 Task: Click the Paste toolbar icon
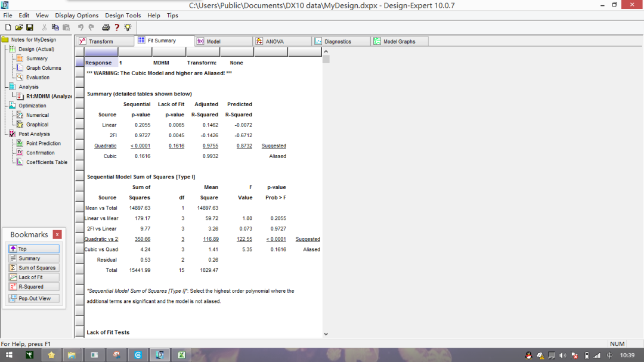(x=66, y=27)
